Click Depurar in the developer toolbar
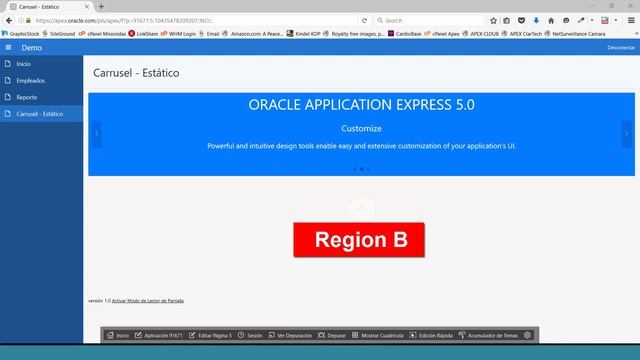Screen dimensions: 640x360 [x=331, y=335]
